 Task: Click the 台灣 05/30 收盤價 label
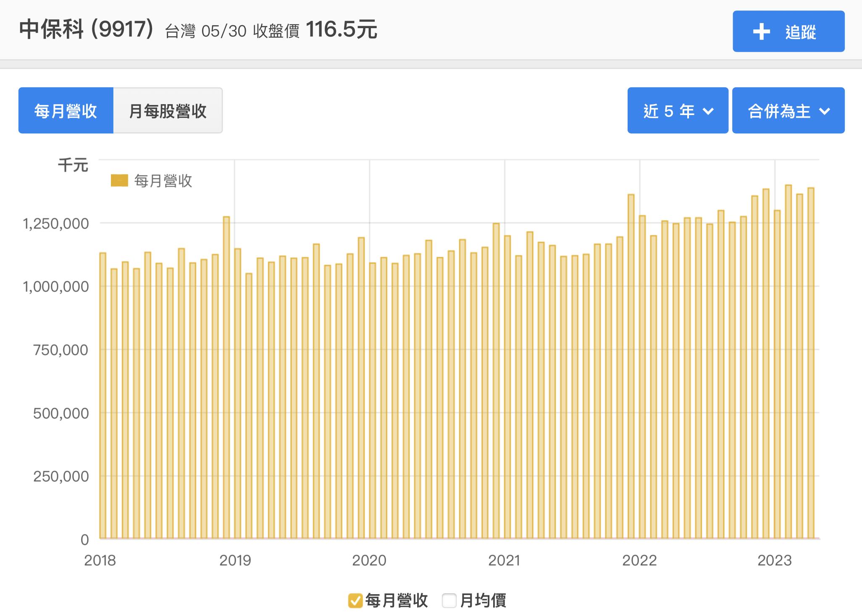232,31
